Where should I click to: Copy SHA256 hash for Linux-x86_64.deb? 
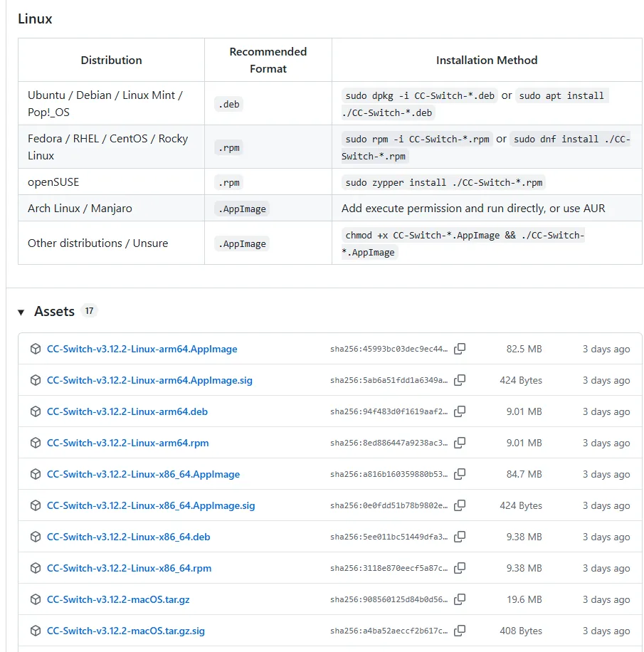click(460, 537)
